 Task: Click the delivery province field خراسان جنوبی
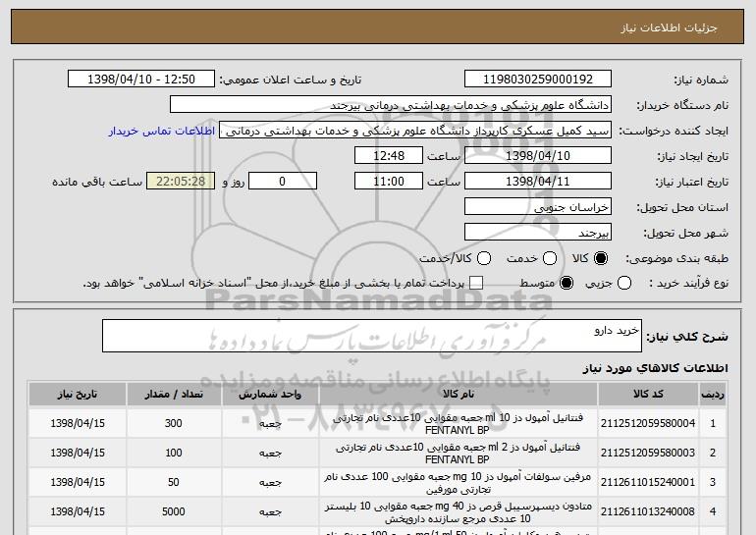538,207
